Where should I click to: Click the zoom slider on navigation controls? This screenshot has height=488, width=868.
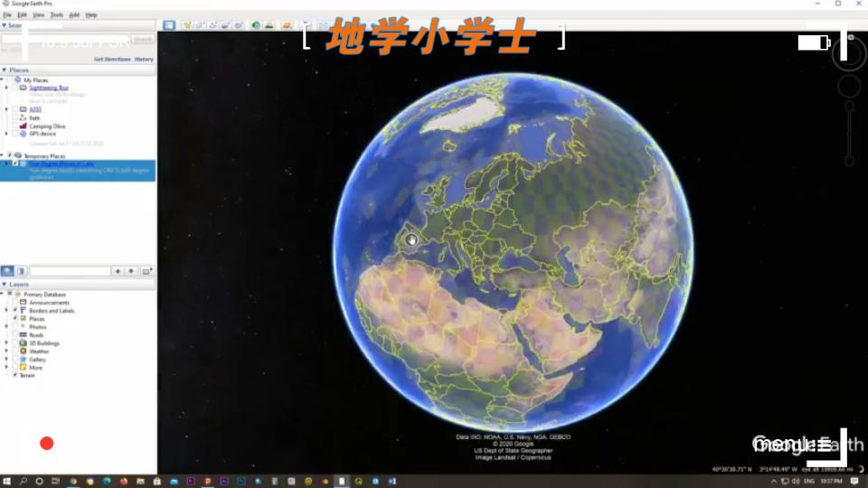tap(849, 134)
